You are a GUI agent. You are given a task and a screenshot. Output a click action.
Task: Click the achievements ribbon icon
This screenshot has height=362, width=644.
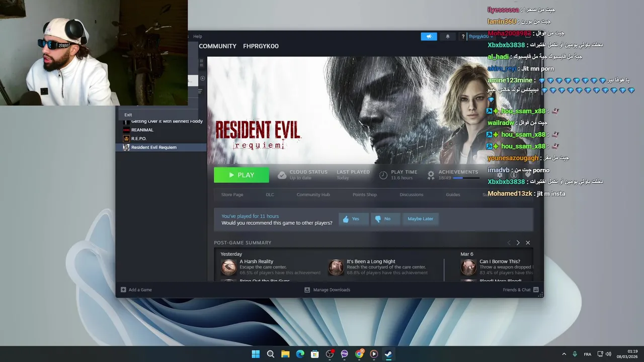click(431, 175)
